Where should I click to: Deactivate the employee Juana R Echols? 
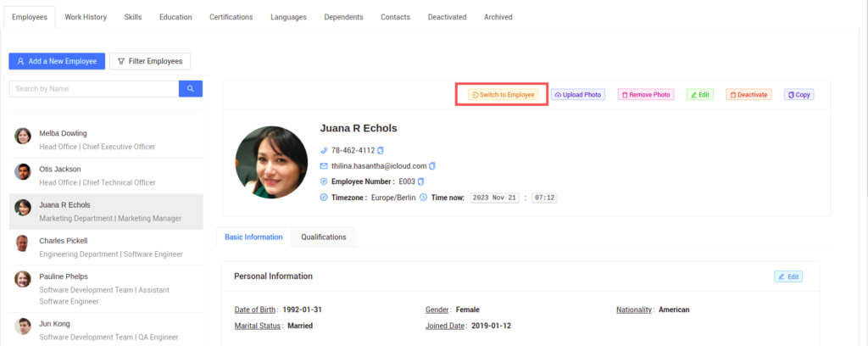(748, 94)
